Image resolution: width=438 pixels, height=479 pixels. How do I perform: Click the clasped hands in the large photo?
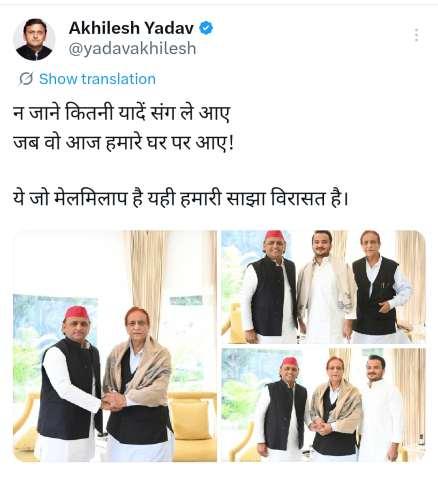tap(113, 400)
